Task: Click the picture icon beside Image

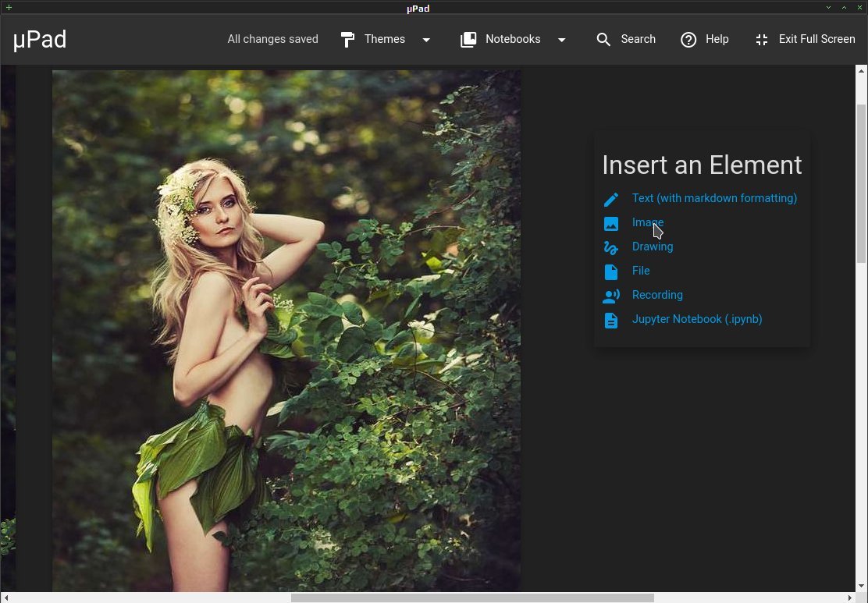Action: tap(611, 224)
